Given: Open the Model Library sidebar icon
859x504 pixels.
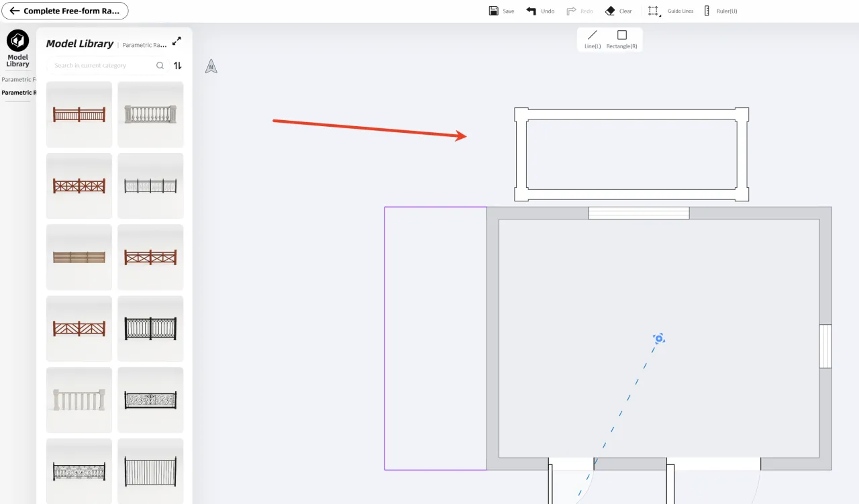Looking at the screenshot, I should (17, 42).
